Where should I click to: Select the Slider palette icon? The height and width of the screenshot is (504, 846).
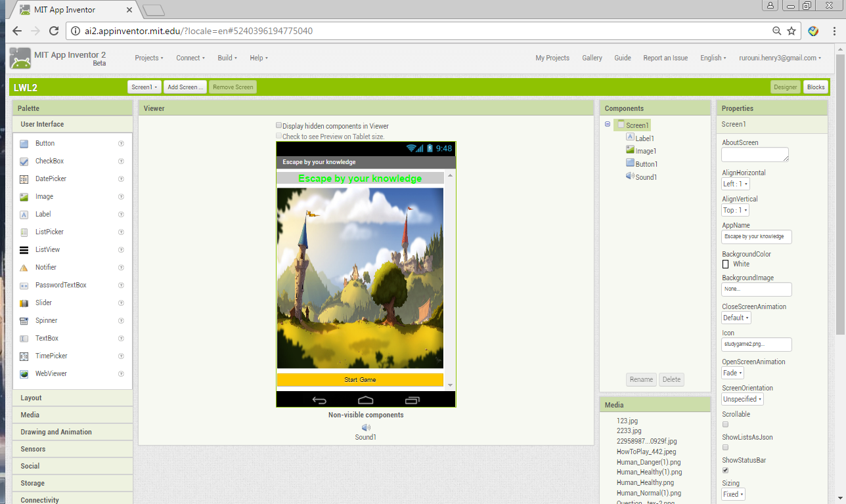pos(24,303)
